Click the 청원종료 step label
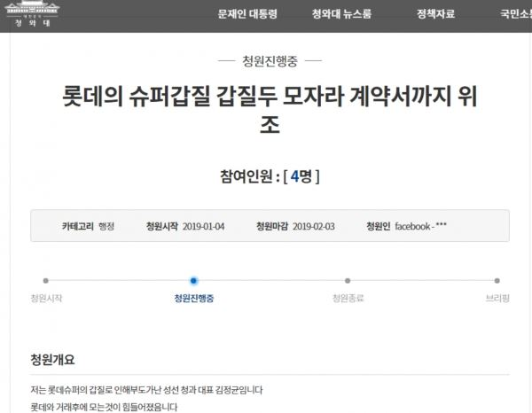The image size is (532, 413). click(x=348, y=299)
